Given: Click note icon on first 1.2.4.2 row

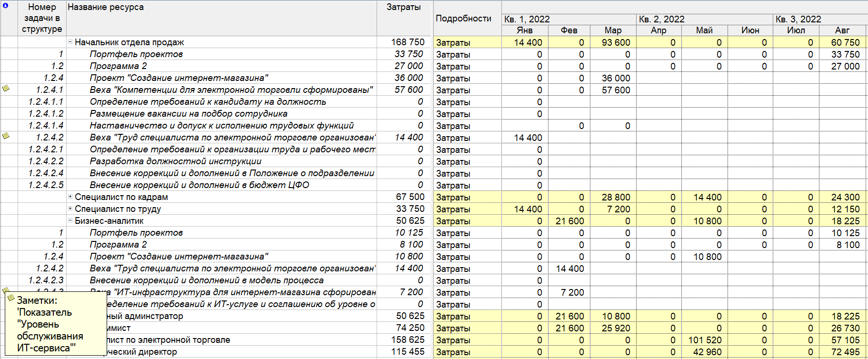Looking at the screenshot, I should 6,136.
